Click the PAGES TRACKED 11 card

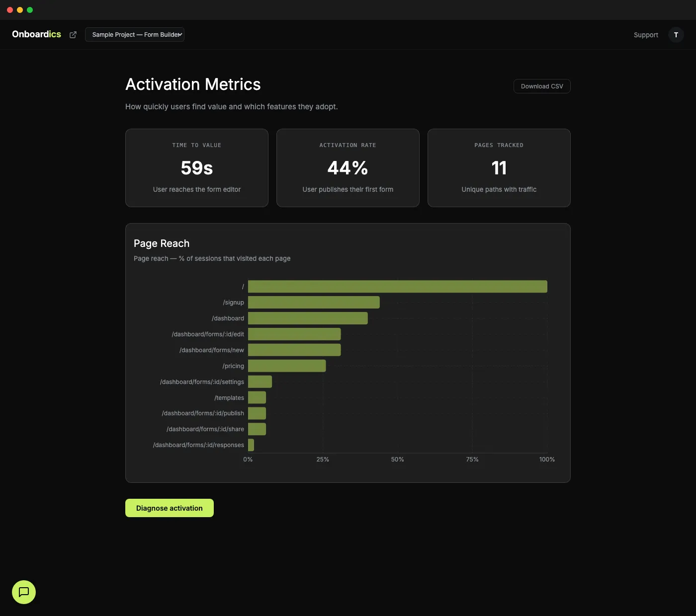499,168
